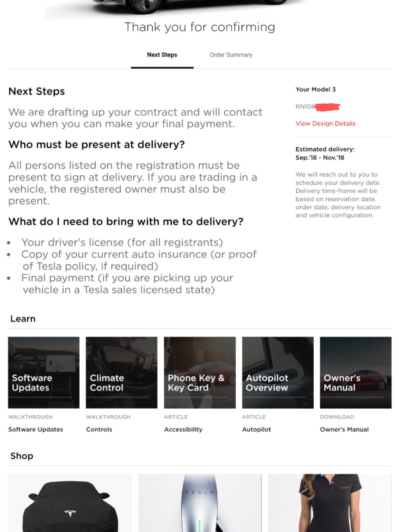Open the black car cover product image
Viewport: 399px width, 532px height.
tap(70, 503)
